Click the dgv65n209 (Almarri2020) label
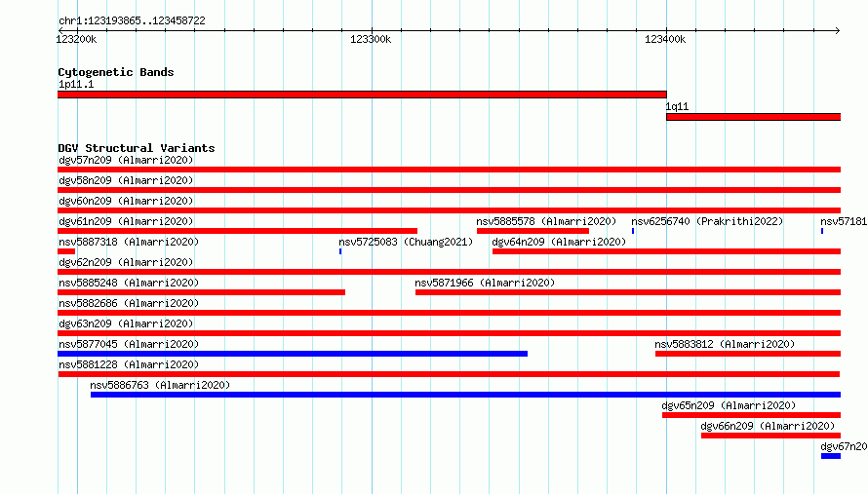 (x=729, y=405)
